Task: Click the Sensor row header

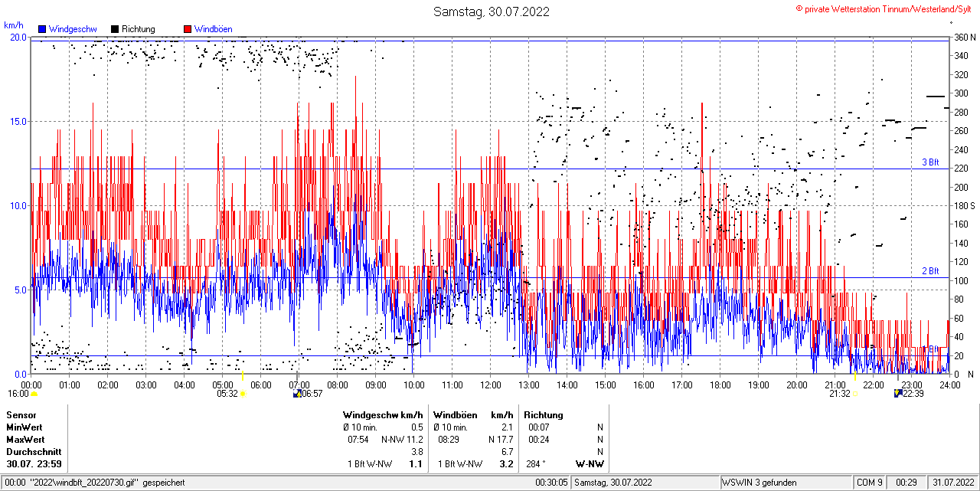Action: pyautogui.click(x=21, y=414)
